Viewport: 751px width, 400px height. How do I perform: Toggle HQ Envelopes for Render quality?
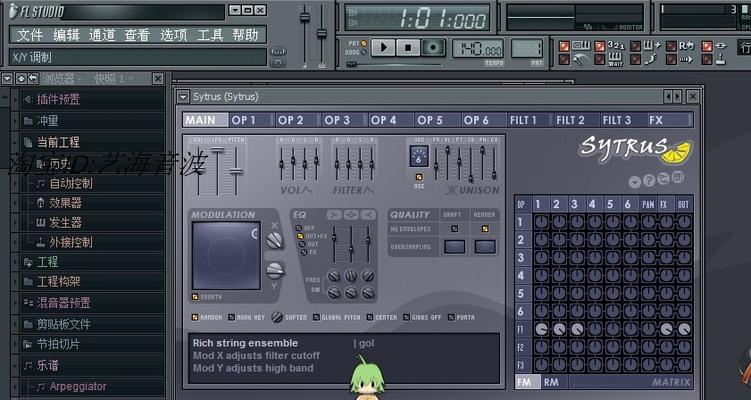pos(485,229)
